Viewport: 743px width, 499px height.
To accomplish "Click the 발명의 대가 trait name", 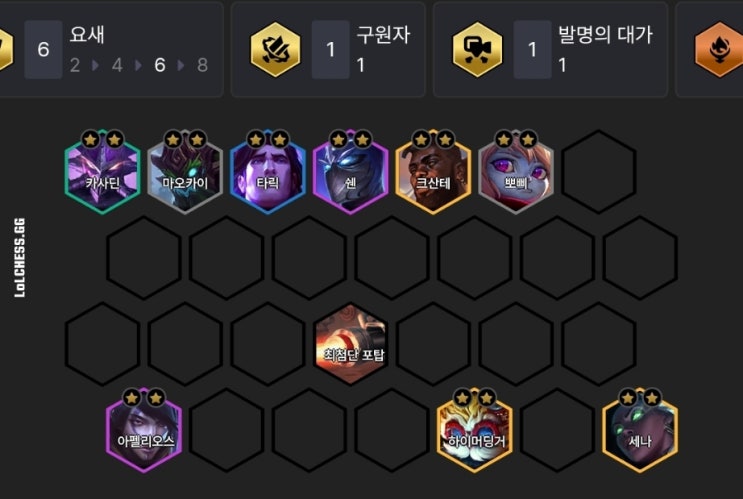I will (605, 35).
